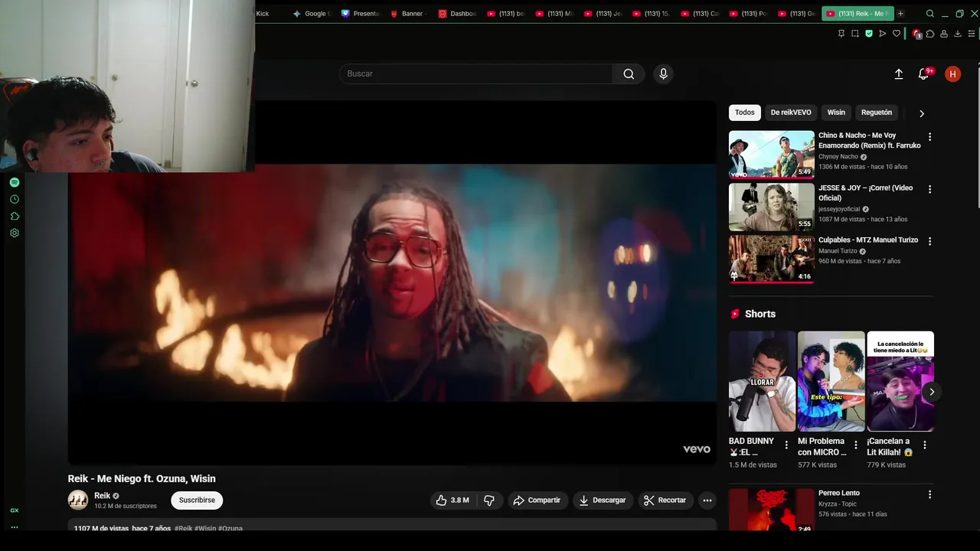The height and width of the screenshot is (551, 980).
Task: Open options for JESSE & JOY video
Action: pos(930,189)
